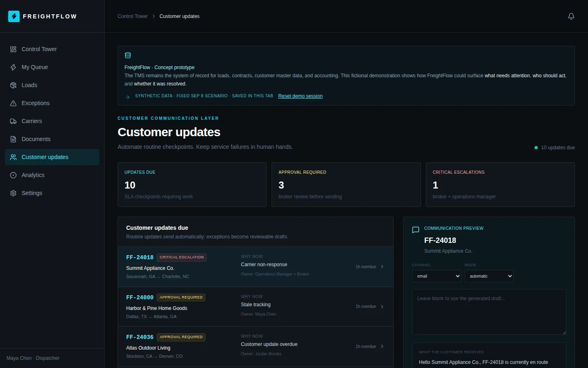The image size is (588, 368).
Task: Click Reset demo session link
Action: pos(300,96)
